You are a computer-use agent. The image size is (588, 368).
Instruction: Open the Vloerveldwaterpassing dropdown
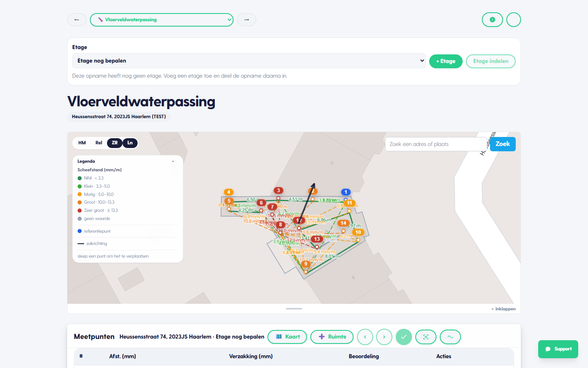tap(162, 20)
